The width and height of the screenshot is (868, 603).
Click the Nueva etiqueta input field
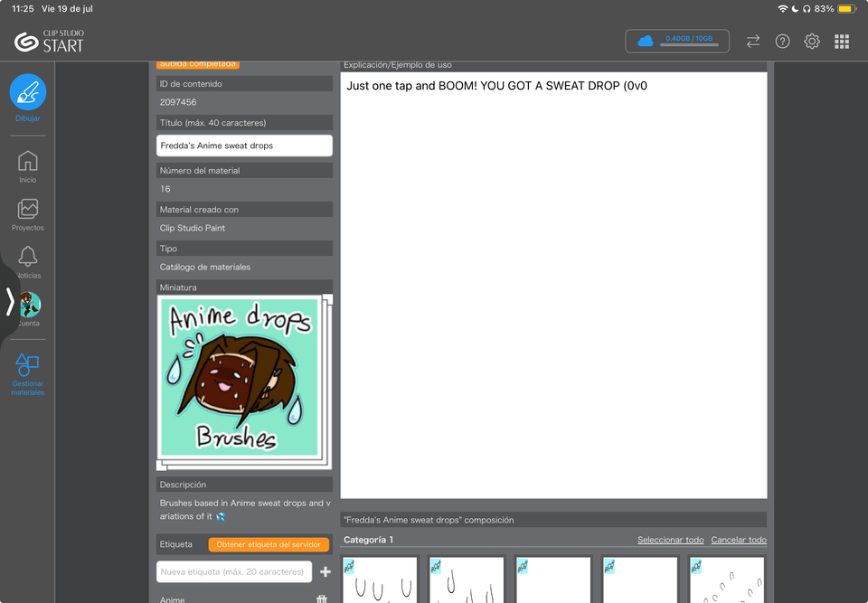click(x=234, y=572)
